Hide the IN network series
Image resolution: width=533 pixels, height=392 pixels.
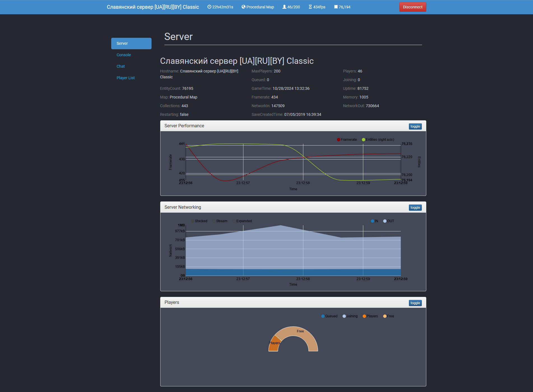tap(373, 221)
